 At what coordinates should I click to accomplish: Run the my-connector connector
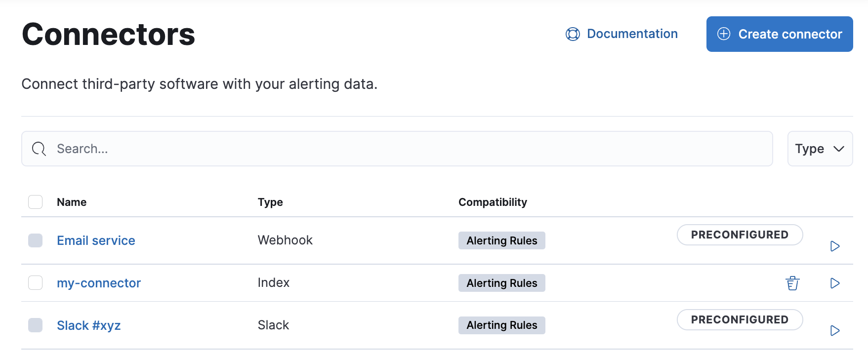835,283
